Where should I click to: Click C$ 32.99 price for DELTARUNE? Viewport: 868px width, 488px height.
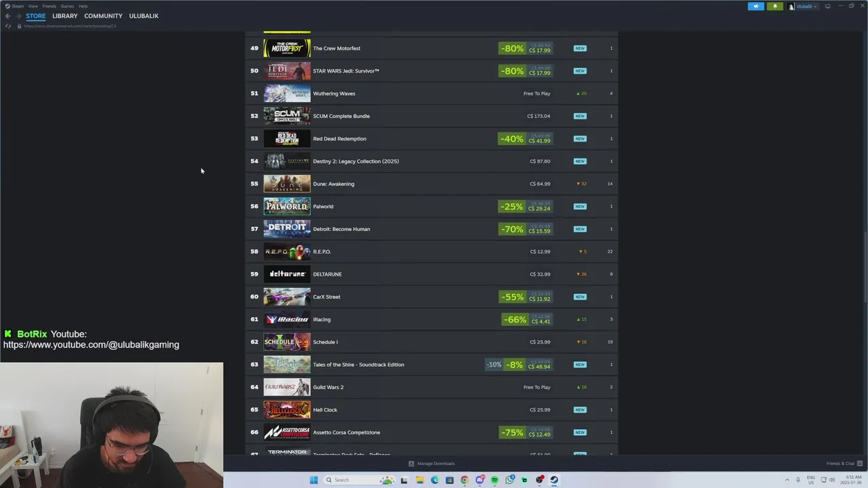click(540, 274)
